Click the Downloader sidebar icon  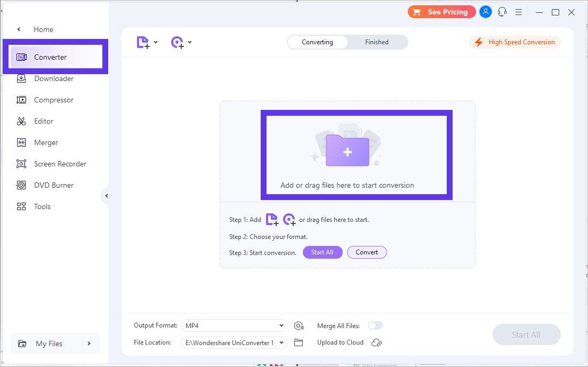coord(21,78)
